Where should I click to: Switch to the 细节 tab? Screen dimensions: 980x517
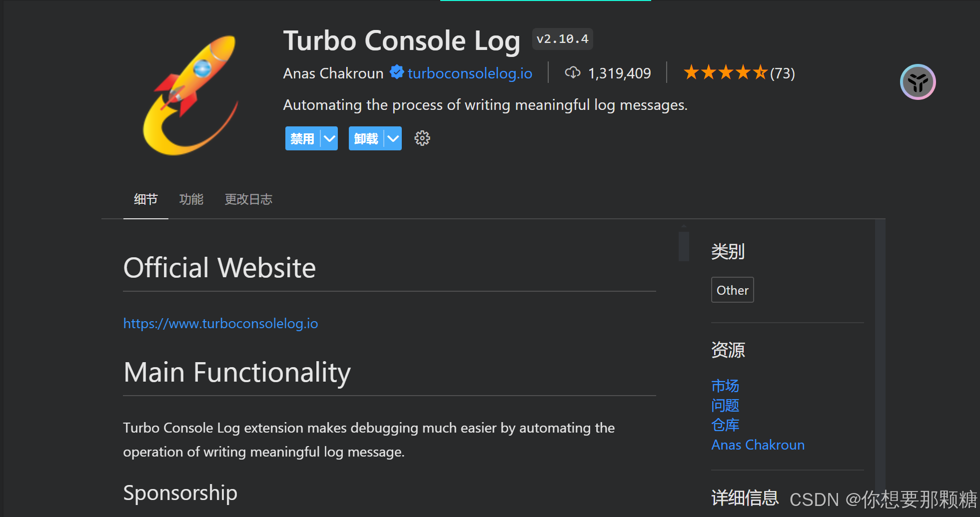pyautogui.click(x=145, y=199)
